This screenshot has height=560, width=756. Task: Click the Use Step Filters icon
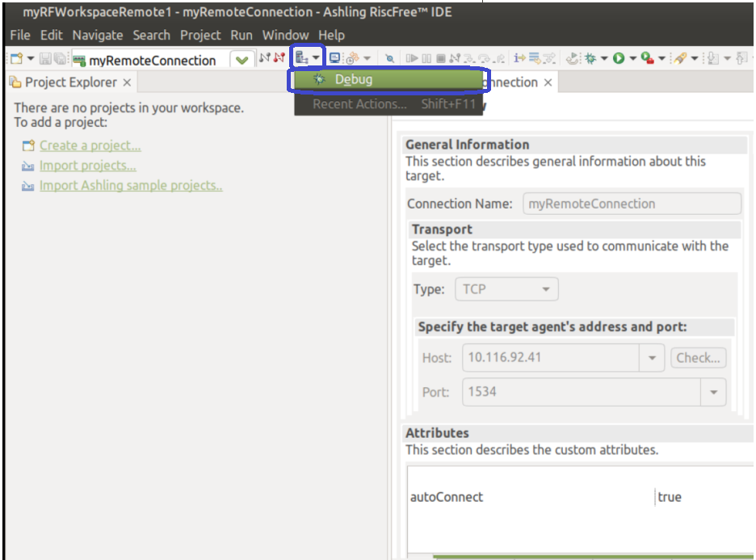[549, 58]
